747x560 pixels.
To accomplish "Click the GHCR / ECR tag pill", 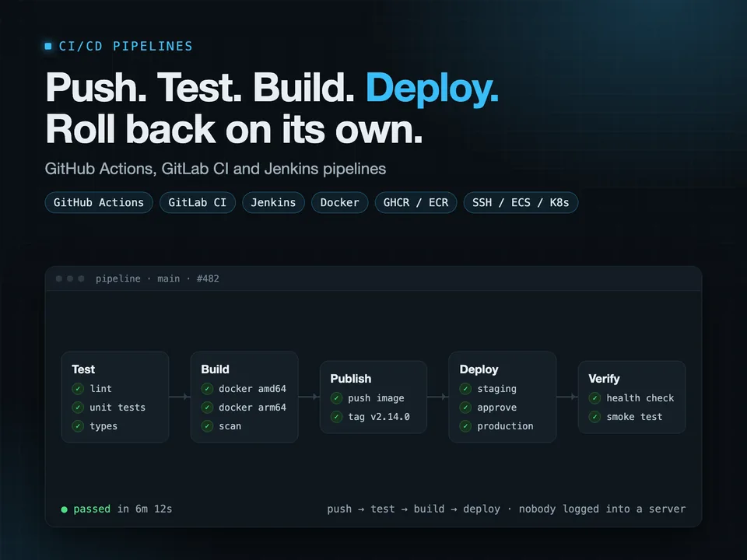I will [x=416, y=202].
